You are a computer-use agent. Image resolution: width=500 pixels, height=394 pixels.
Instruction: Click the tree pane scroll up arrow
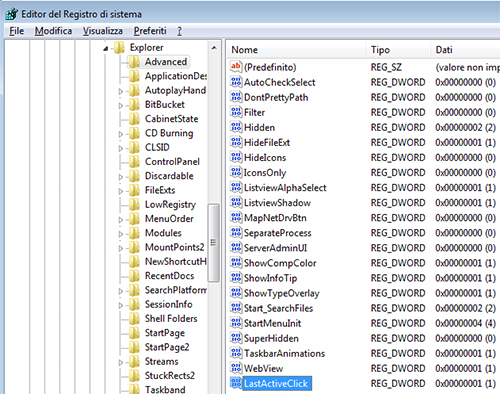click(x=214, y=48)
